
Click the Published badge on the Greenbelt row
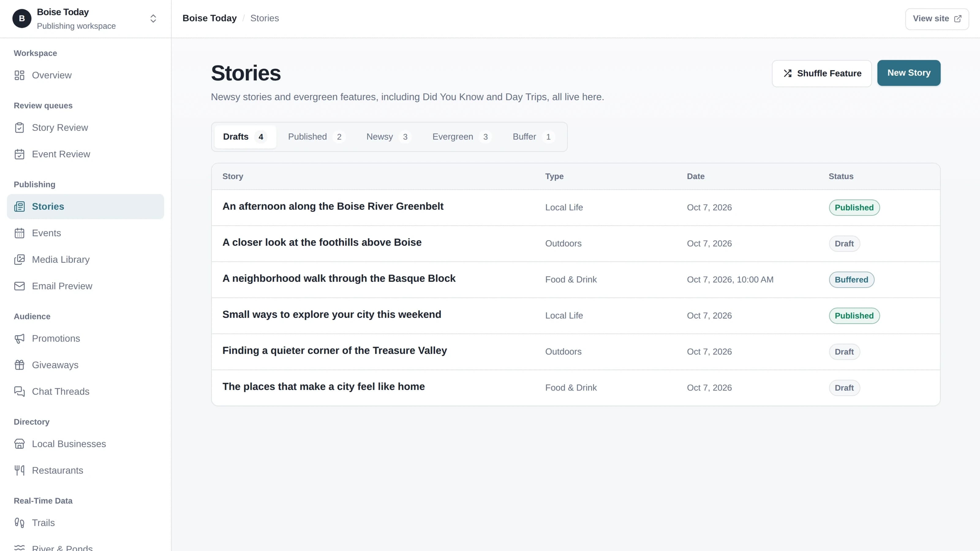854,208
